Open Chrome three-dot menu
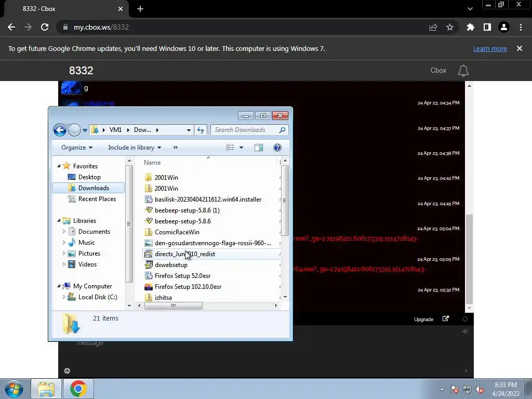The height and width of the screenshot is (399, 532). 521,27
